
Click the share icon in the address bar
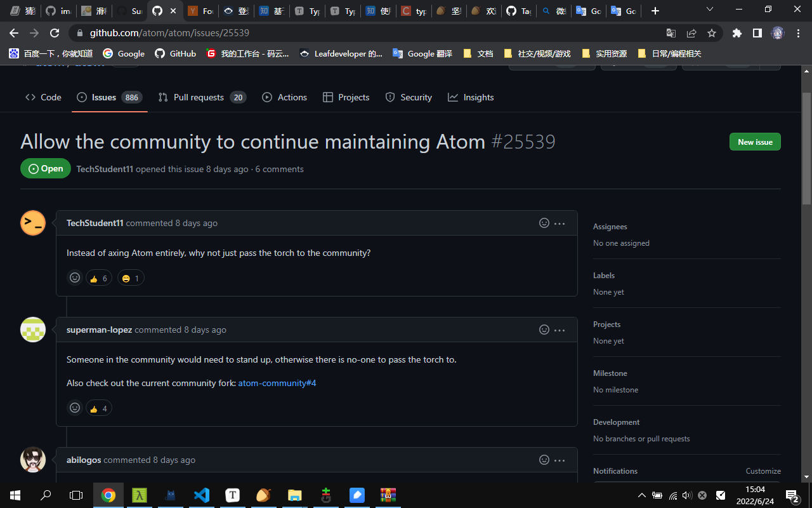click(691, 33)
